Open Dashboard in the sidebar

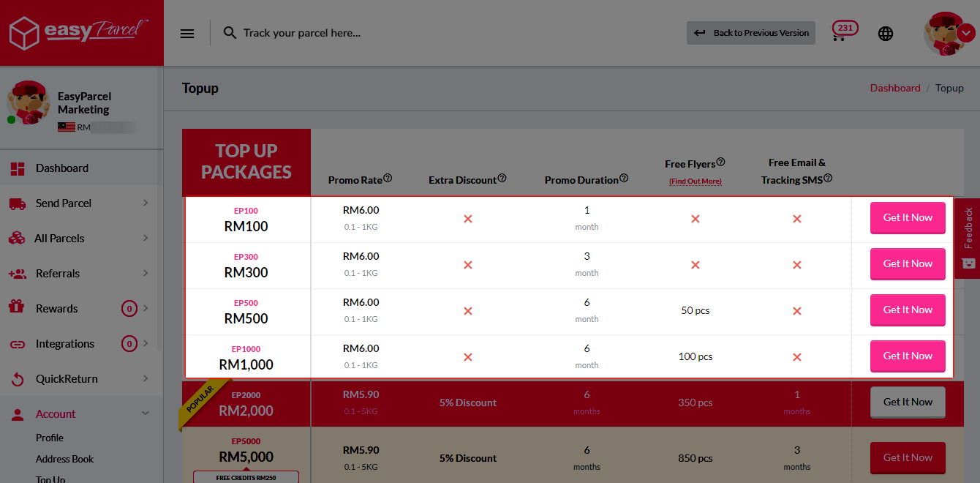(x=62, y=168)
